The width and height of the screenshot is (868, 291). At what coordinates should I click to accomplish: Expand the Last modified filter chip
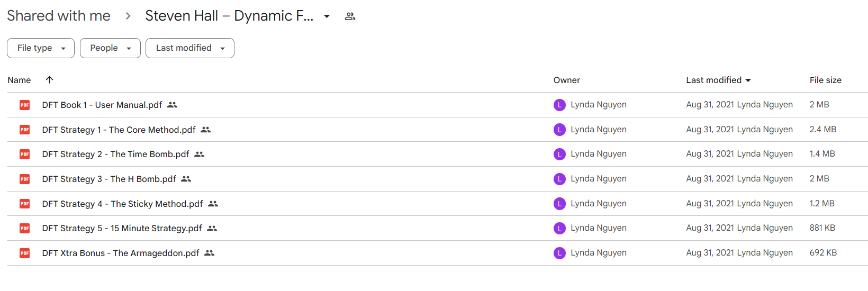click(190, 48)
